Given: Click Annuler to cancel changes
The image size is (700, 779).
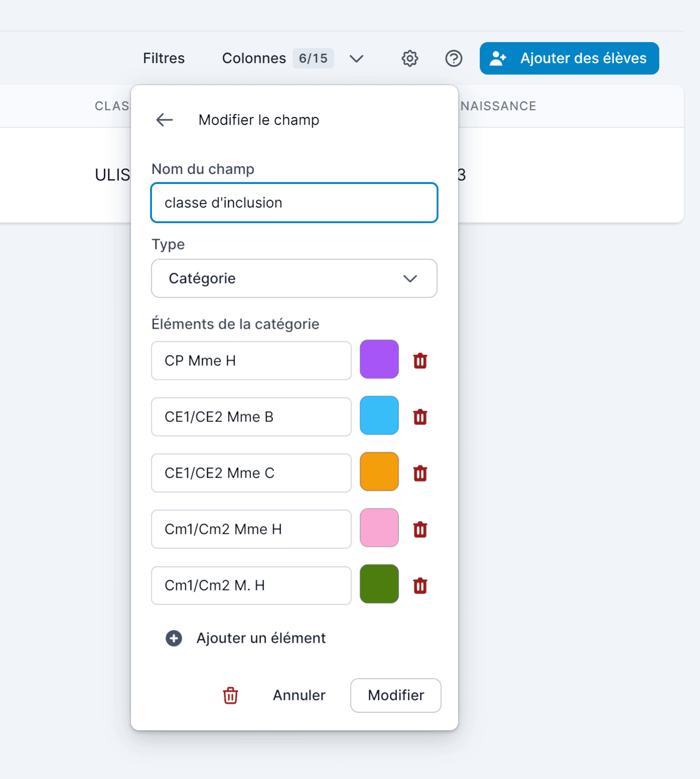Looking at the screenshot, I should 299,695.
